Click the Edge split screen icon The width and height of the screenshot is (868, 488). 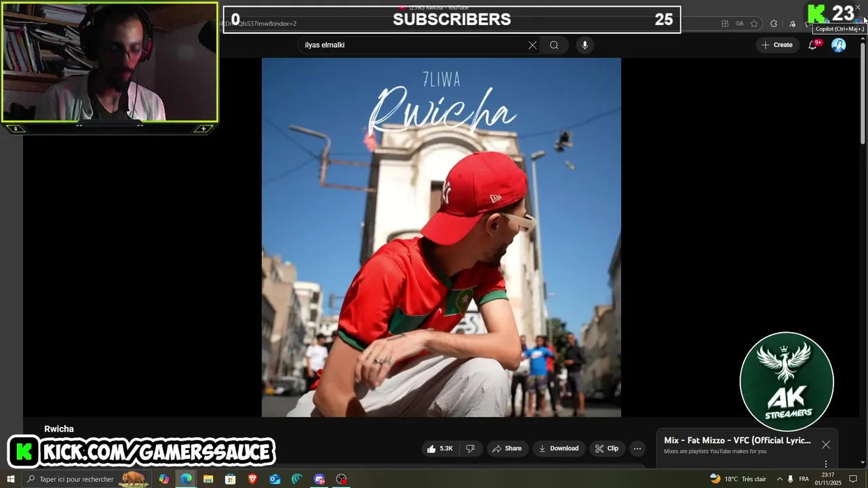pos(725,24)
